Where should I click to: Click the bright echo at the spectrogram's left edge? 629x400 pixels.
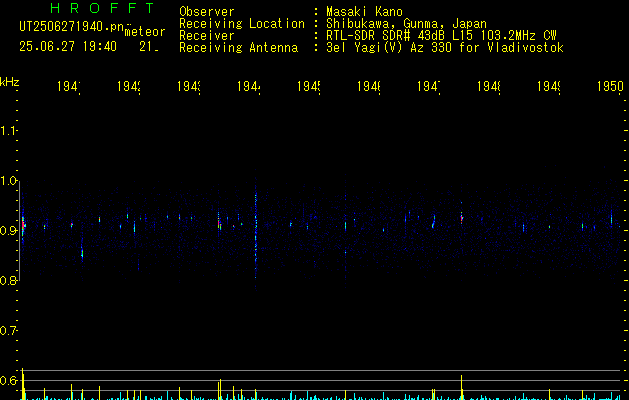(23, 225)
